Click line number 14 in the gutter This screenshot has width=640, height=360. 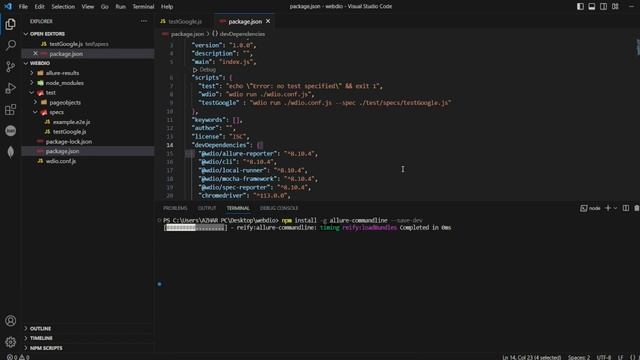coord(169,145)
